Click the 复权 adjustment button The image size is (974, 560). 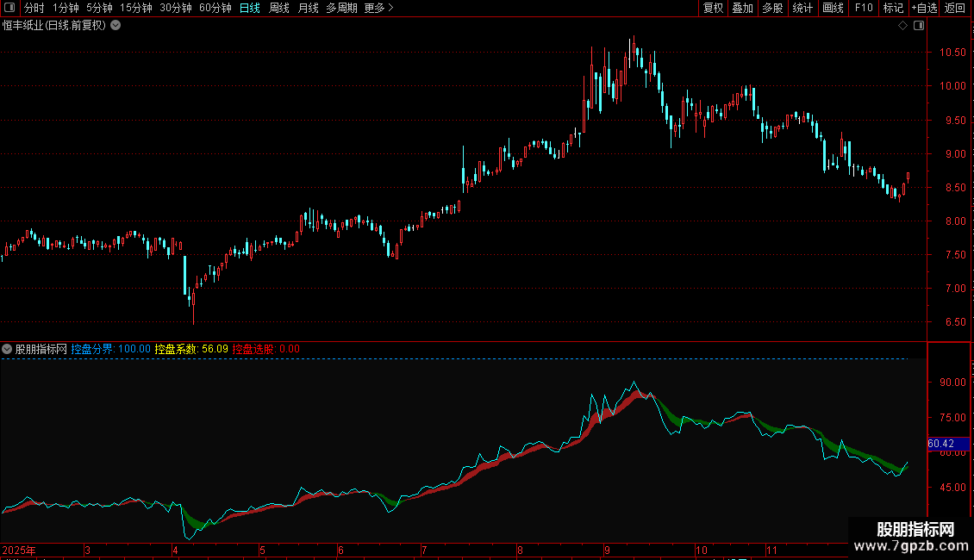click(713, 8)
